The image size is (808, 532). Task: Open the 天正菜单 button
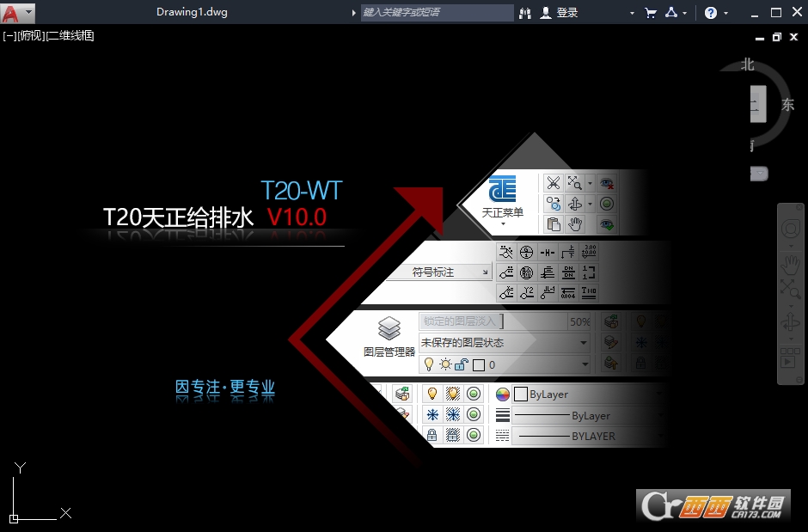tap(503, 199)
